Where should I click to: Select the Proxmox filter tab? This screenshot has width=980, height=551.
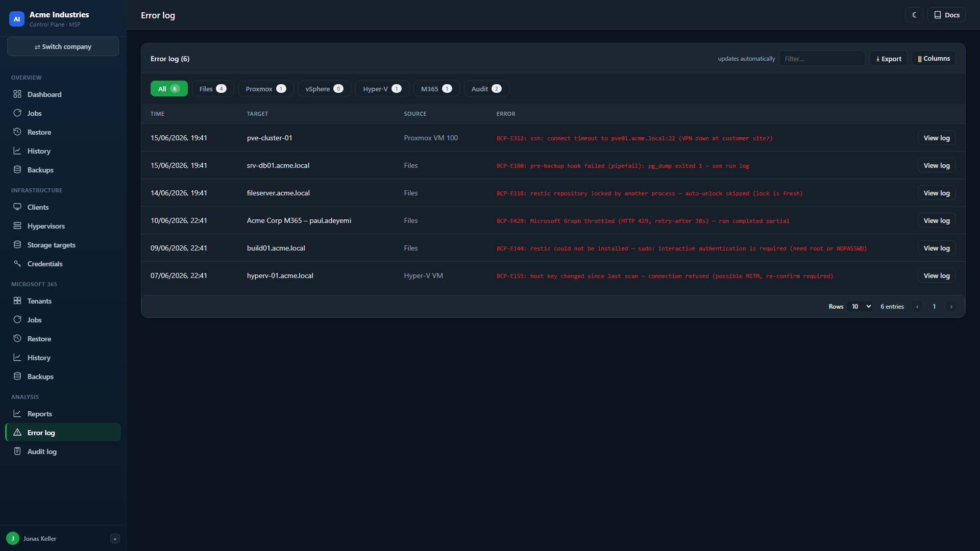point(266,89)
